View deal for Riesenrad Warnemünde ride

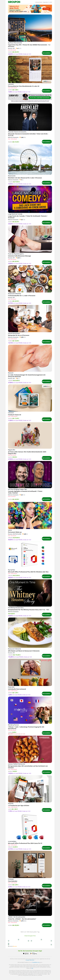[46, 183]
